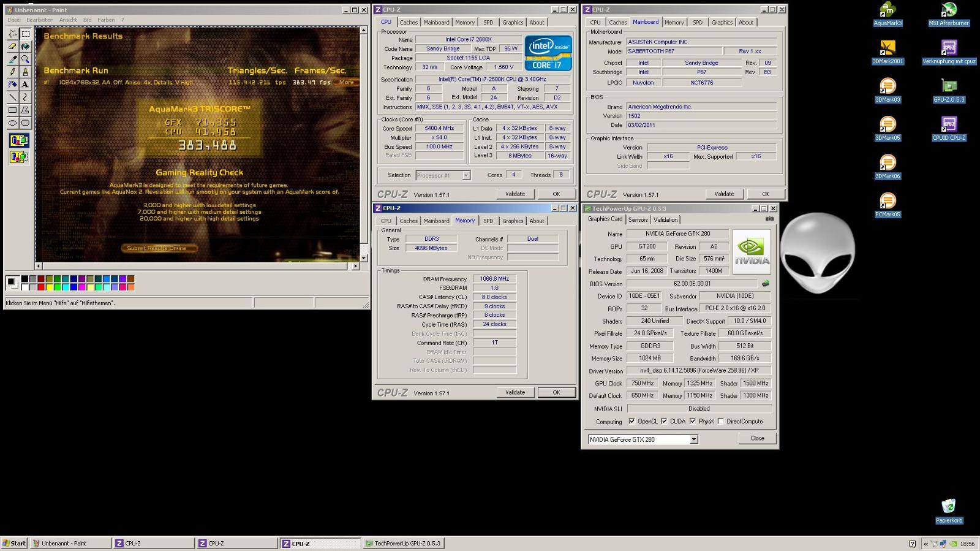Open MSI Afterburner desktop shortcut
Viewport: 980px width, 551px height.
(949, 14)
